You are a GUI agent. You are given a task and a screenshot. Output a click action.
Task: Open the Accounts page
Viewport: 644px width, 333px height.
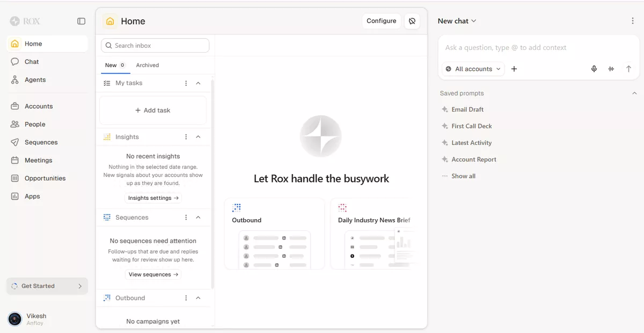point(47,106)
